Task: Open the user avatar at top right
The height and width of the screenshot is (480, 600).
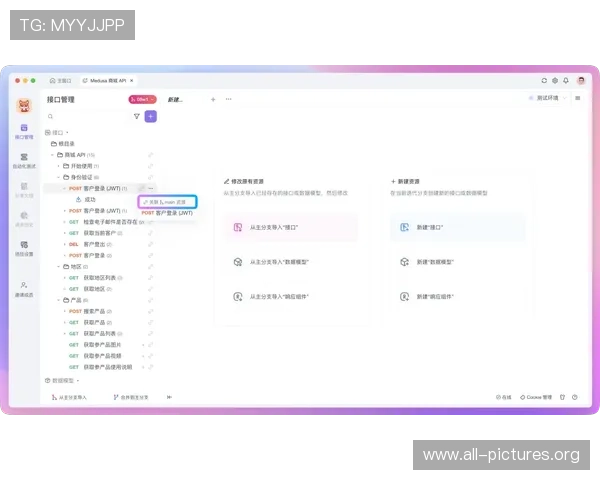Action: 580,80
